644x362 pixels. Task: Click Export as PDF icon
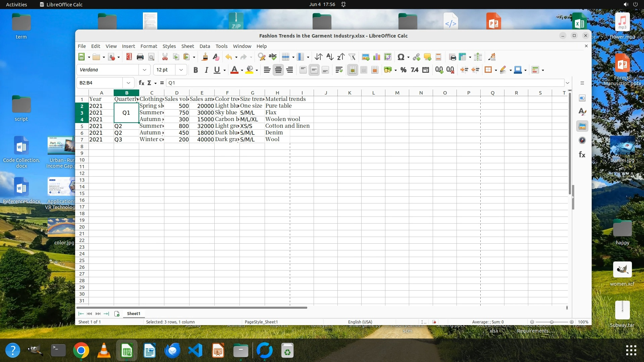point(129,57)
